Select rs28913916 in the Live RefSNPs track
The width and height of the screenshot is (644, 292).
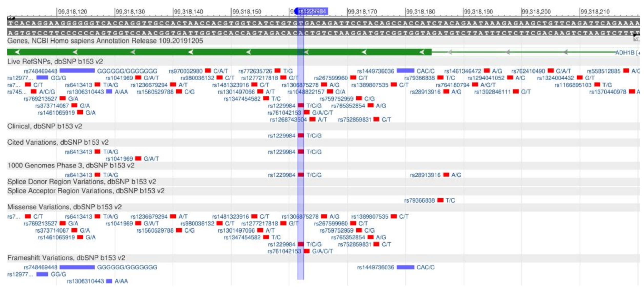tap(436, 92)
